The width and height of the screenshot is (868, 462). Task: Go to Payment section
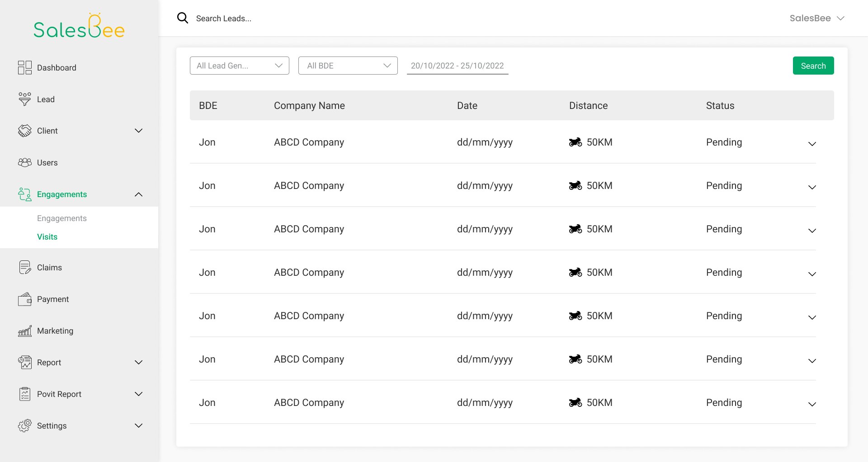(x=53, y=299)
